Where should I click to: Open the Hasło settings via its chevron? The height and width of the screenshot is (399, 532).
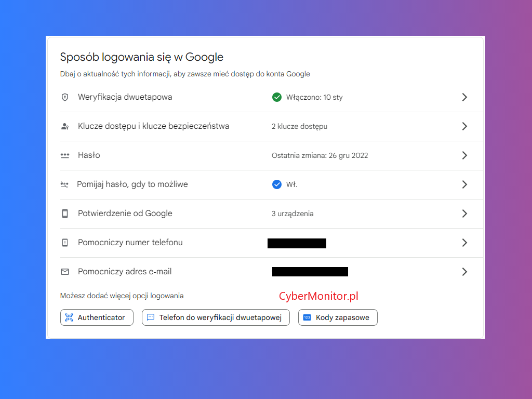click(464, 155)
